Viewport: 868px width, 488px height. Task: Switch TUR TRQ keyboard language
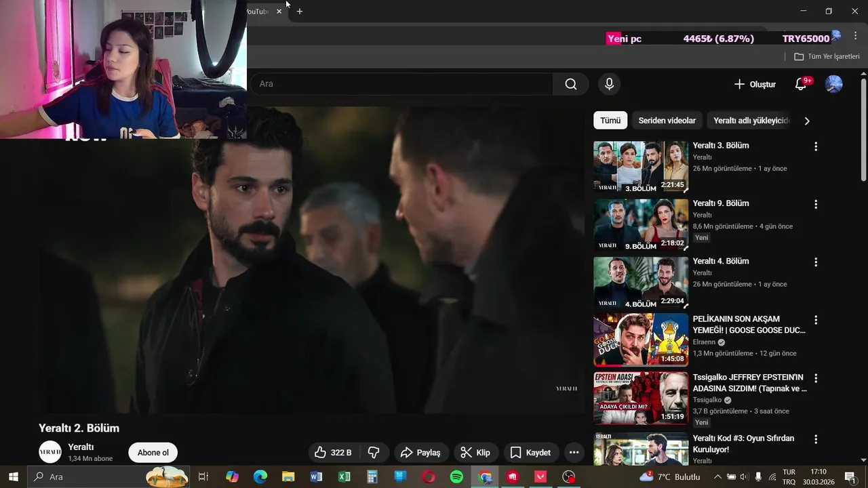(x=789, y=476)
